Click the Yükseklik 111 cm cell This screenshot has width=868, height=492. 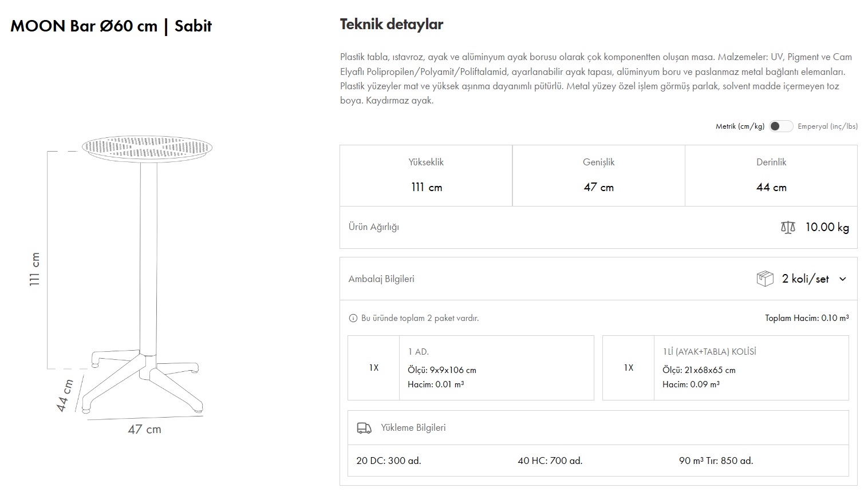pos(426,176)
